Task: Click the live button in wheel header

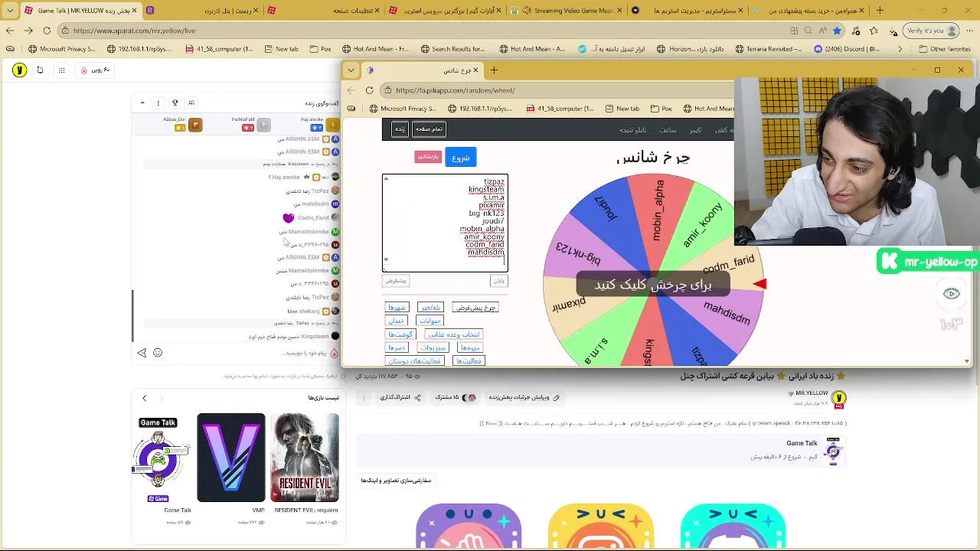Action: [x=400, y=129]
